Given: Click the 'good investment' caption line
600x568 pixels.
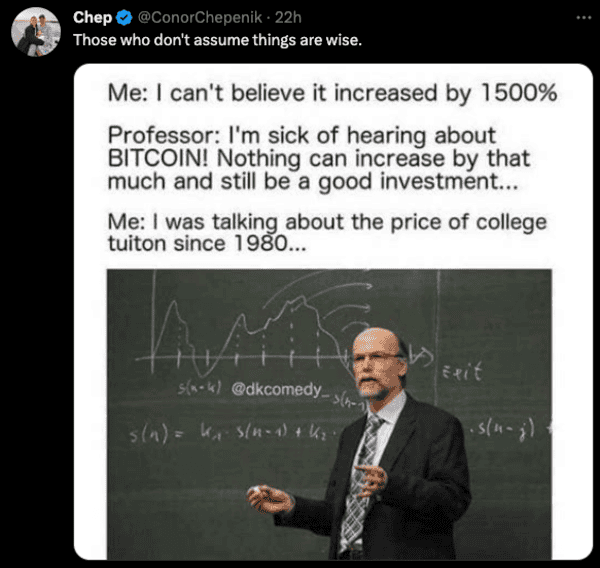Looking at the screenshot, I should click(x=320, y=179).
